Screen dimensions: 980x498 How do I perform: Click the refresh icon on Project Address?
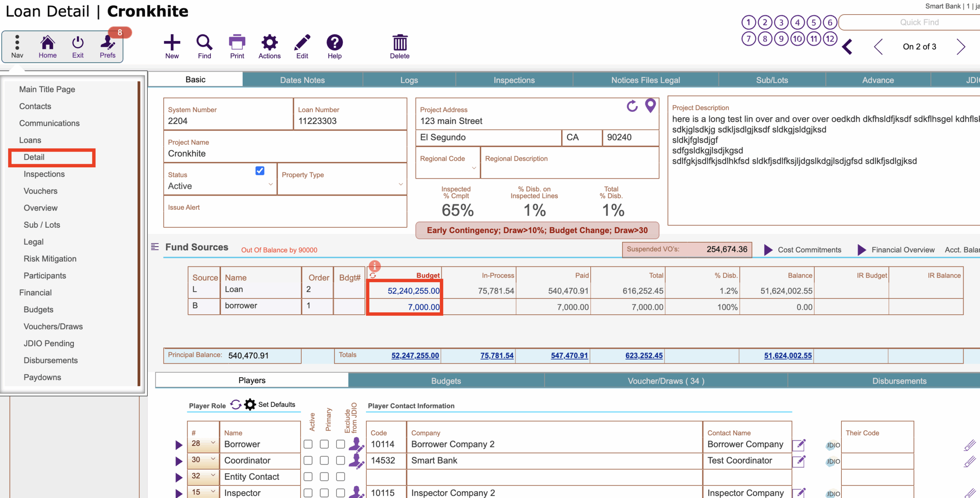tap(632, 106)
